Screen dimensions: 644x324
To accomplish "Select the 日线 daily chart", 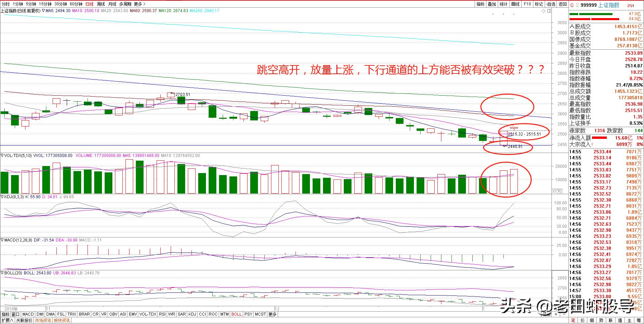I will pos(90,4).
